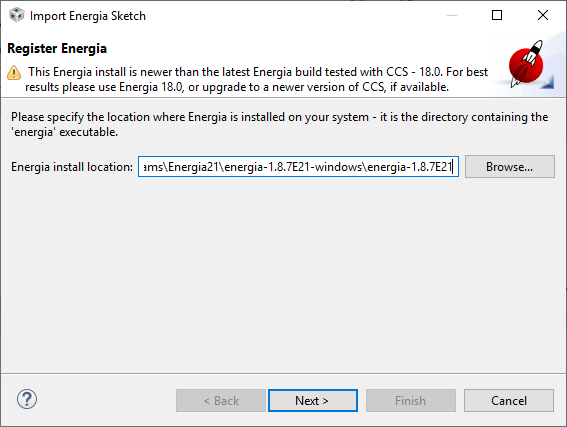Click the disabled Finish button
The height and width of the screenshot is (427, 567).
pos(411,400)
